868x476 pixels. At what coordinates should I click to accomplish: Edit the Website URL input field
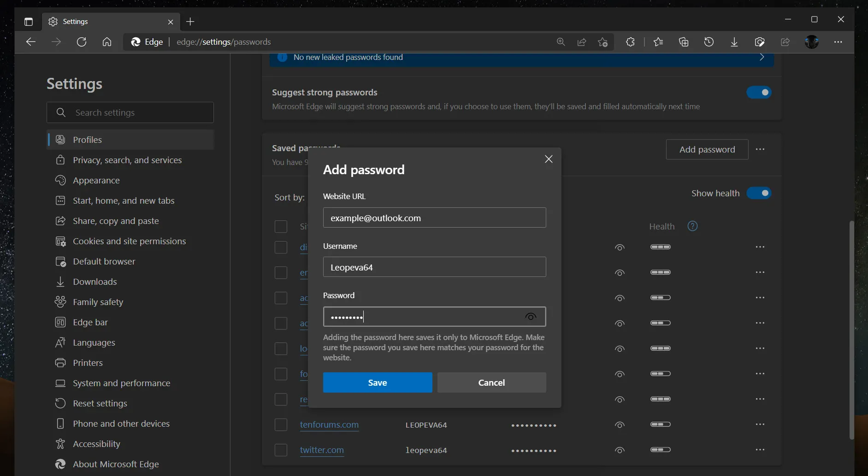(x=434, y=217)
